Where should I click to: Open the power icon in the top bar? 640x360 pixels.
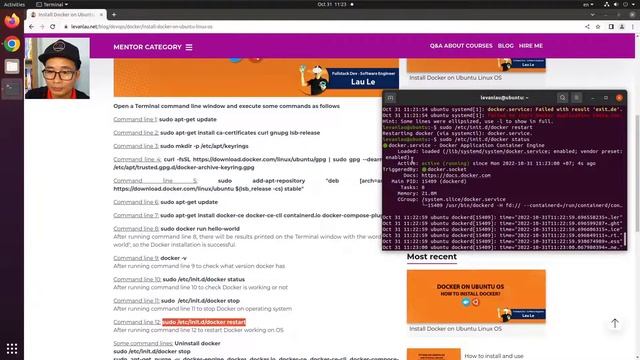[x=625, y=4]
